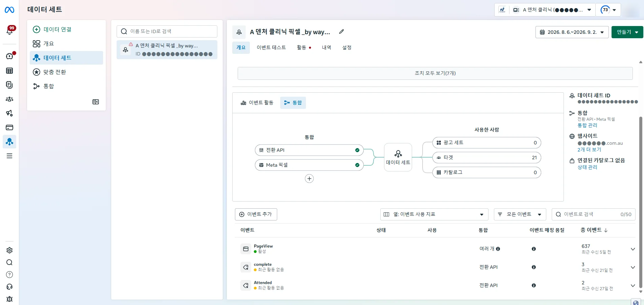Click 카탈로그 usage node
644x305 pixels.
pos(487,172)
